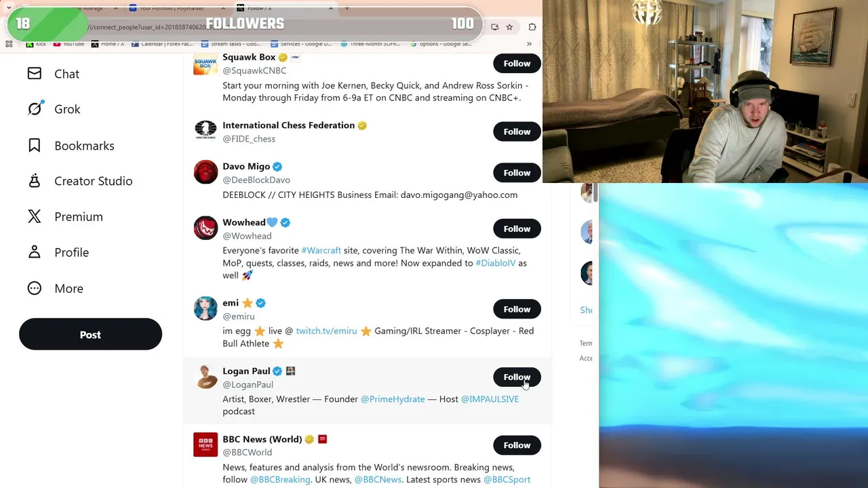Screen dimensions: 868x488
Task: Follow the International Chess Federation account
Action: (517, 131)
